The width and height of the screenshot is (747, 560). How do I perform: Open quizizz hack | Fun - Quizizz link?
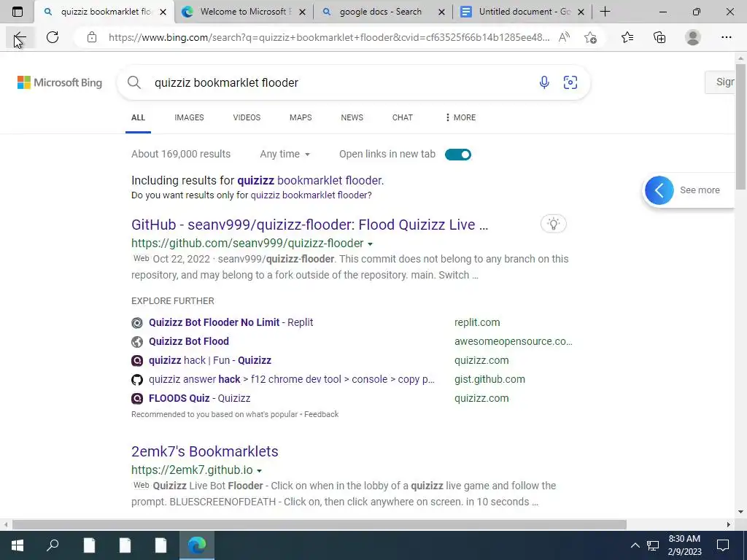point(210,360)
